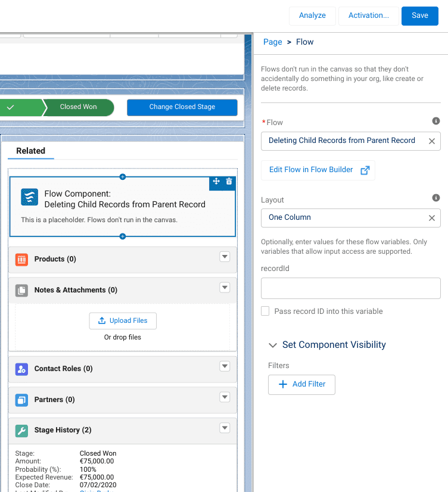Click the Partners related list icon

point(21,400)
